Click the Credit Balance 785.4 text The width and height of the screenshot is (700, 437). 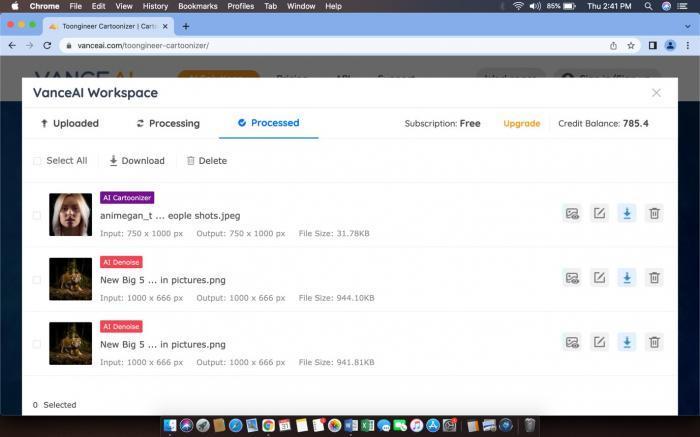[603, 124]
